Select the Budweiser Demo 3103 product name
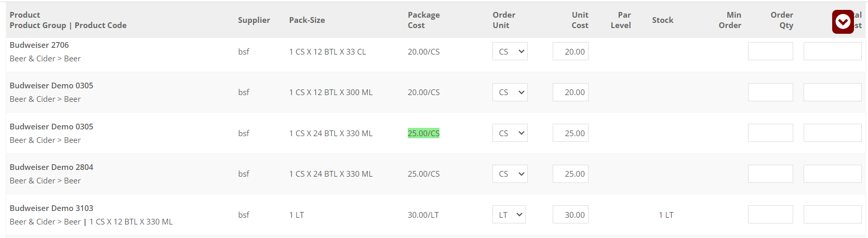The image size is (868, 238). pyautogui.click(x=51, y=208)
